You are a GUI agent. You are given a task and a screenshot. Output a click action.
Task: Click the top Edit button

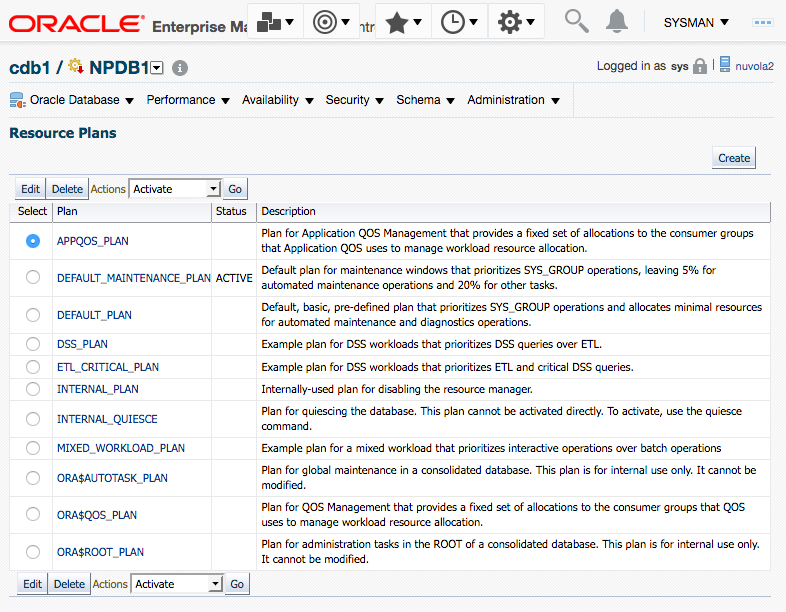tap(30, 189)
